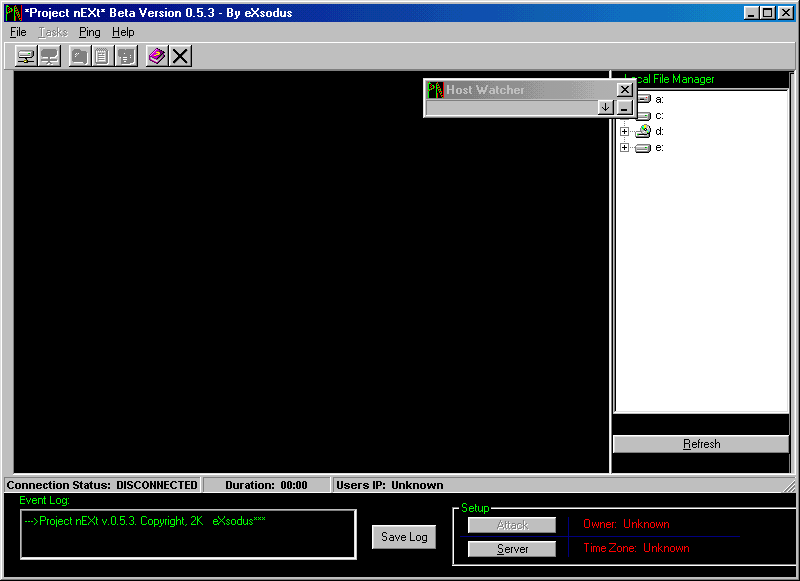Click the Save Log button

coord(404,537)
